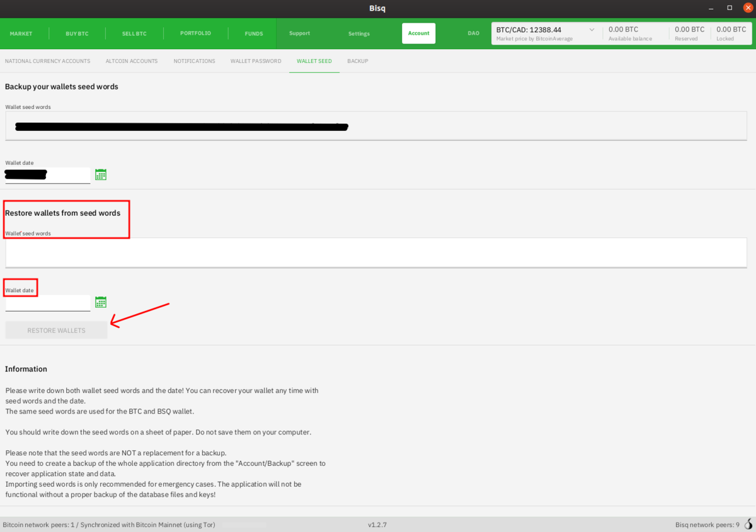The height and width of the screenshot is (532, 756).
Task: Go to Buy BTC section
Action: pos(77,33)
